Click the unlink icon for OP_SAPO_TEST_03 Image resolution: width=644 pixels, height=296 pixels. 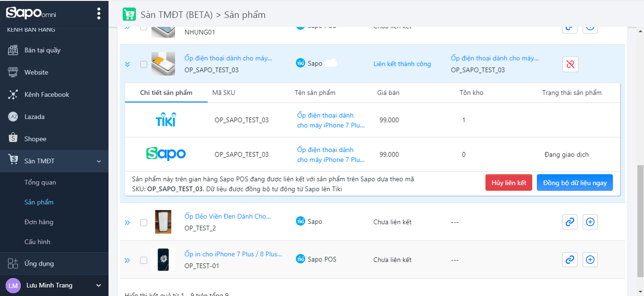pyautogui.click(x=570, y=64)
